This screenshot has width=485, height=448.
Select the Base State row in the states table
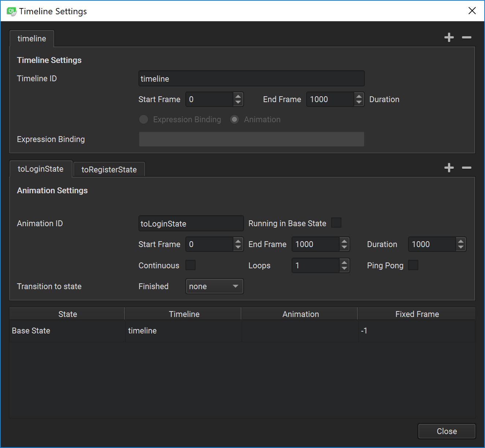67,331
